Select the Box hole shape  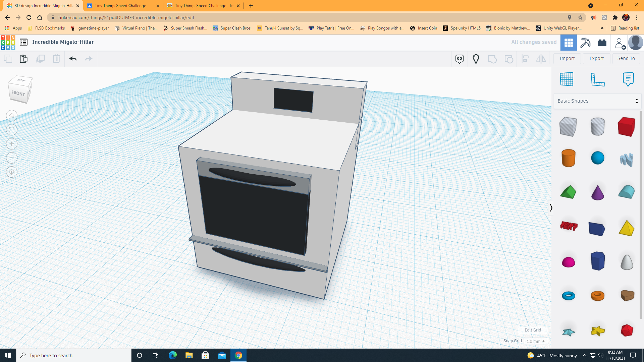click(x=568, y=126)
